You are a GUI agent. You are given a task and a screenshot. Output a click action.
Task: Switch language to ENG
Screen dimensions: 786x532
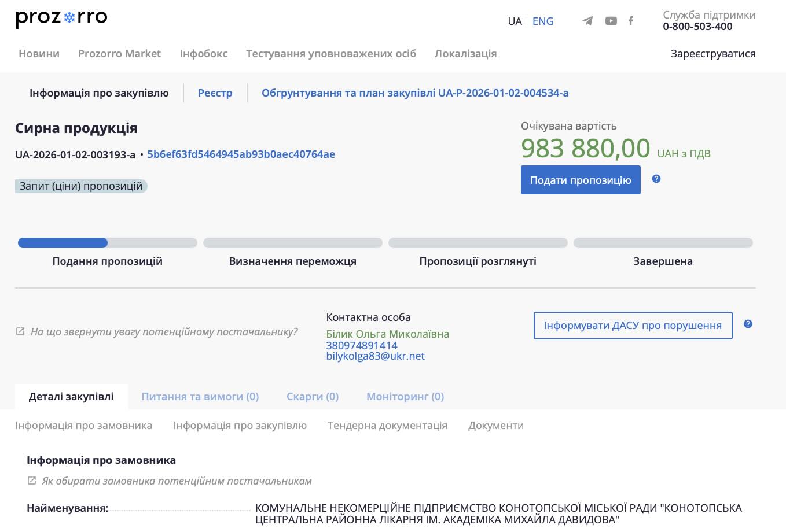coord(542,21)
